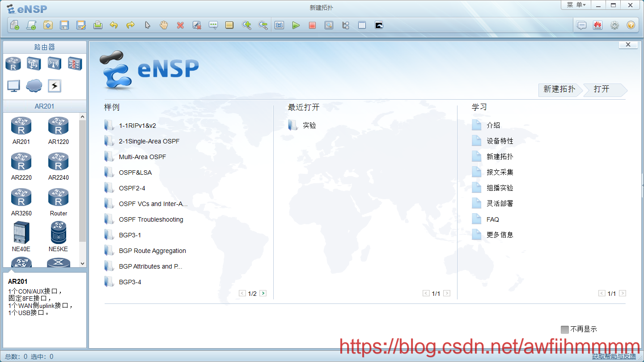Reset zoom with the 1:1 icon

280,25
